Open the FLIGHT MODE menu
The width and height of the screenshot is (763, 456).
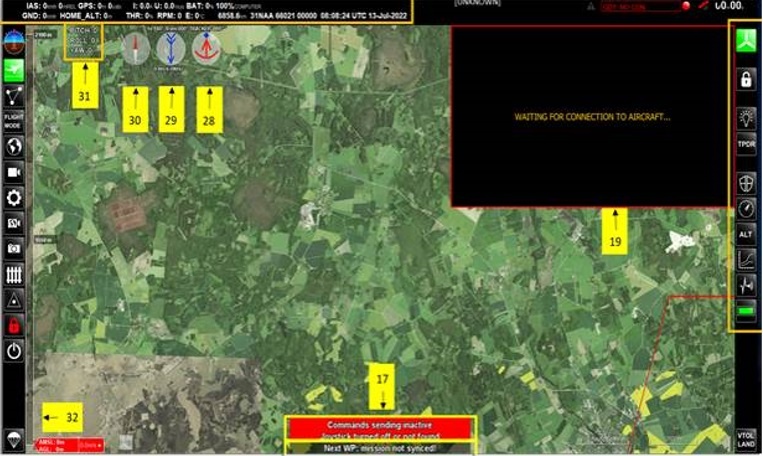[15, 122]
